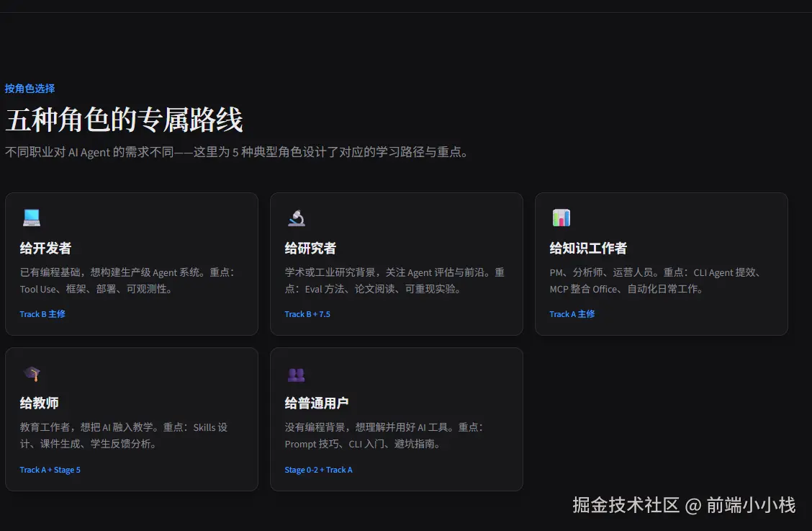Image resolution: width=812 pixels, height=531 pixels.
Task: Select the 给普通用户 card heading
Action: [317, 403]
